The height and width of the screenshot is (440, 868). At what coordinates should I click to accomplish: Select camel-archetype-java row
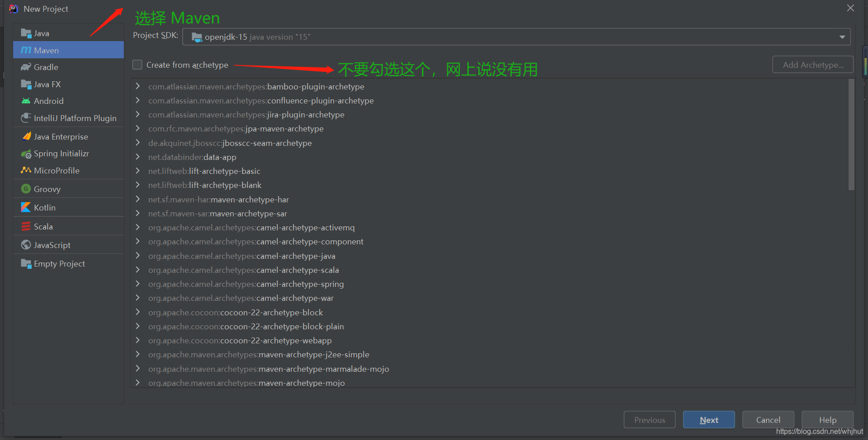(x=490, y=256)
